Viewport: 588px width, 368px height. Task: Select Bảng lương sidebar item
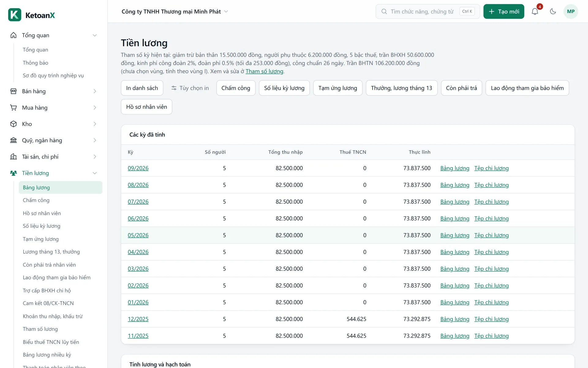tap(60, 187)
